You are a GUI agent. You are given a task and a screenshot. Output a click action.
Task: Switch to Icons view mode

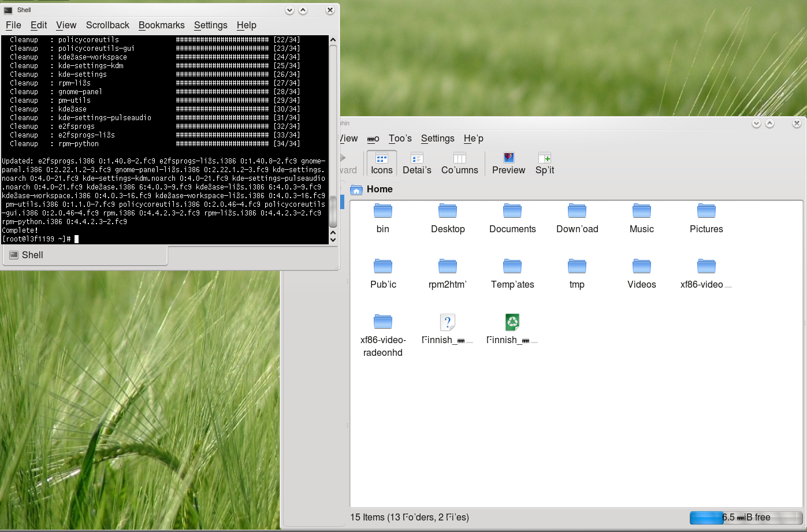coord(381,163)
